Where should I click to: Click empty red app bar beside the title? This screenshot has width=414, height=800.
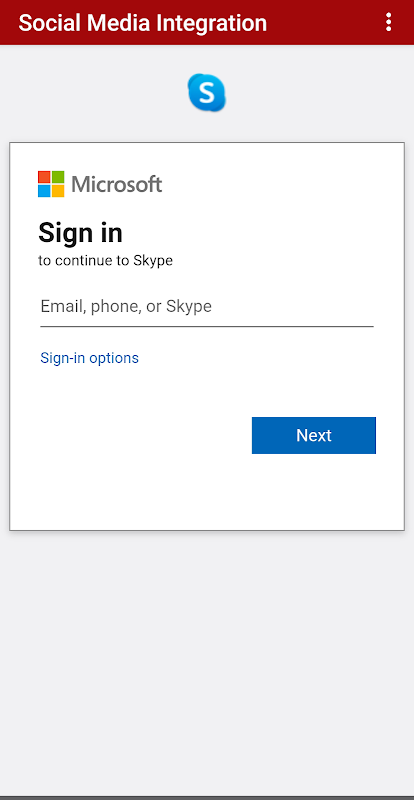(324, 22)
